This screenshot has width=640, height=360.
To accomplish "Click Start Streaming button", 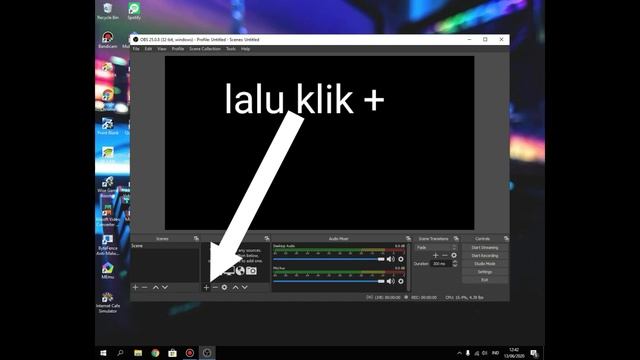I will tap(485, 248).
